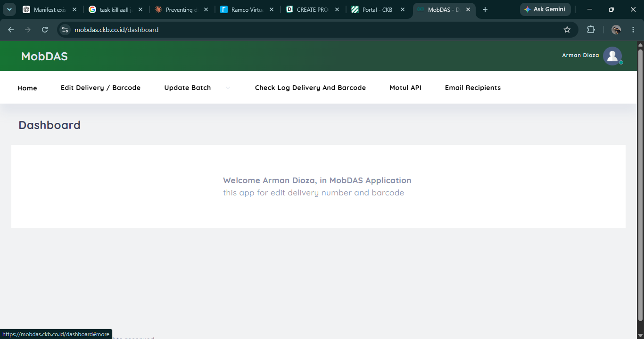Click the Dashboard page heading
Viewport: 644px width, 339px height.
[x=50, y=125]
